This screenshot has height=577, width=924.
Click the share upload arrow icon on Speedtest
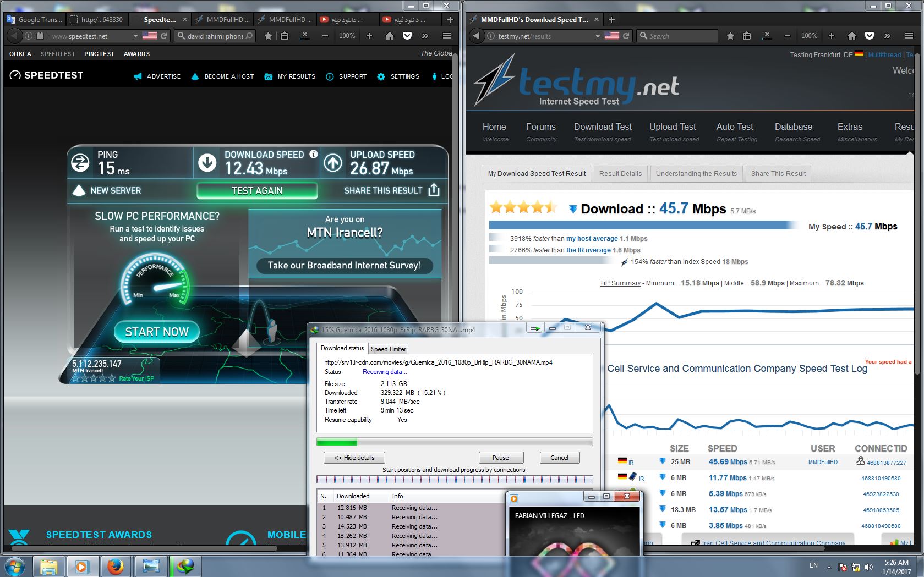point(434,190)
